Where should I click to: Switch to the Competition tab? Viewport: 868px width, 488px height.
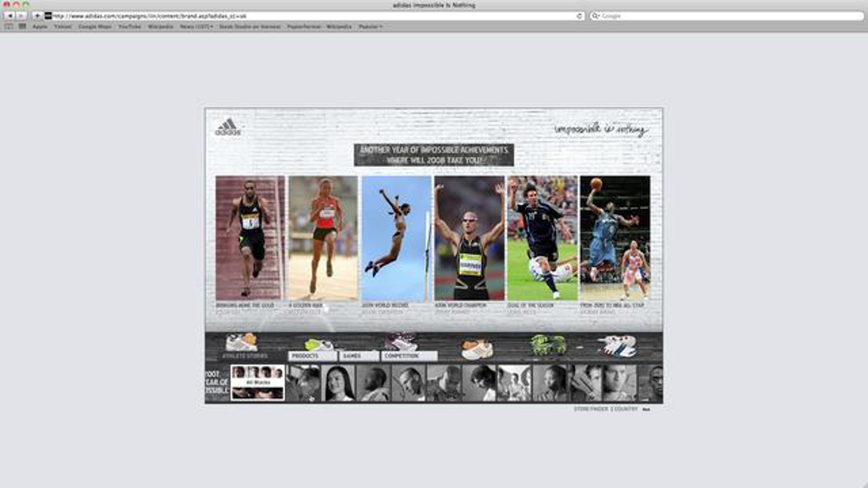pos(409,356)
